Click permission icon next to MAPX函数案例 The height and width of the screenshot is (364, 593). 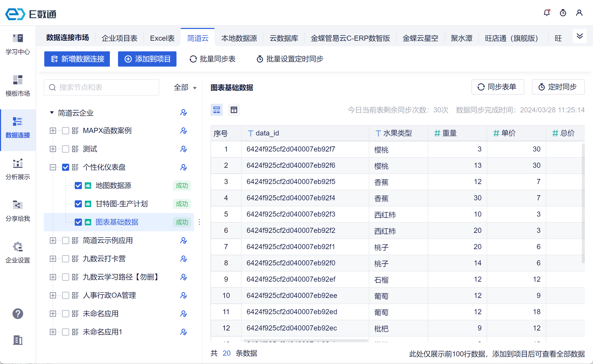click(183, 131)
